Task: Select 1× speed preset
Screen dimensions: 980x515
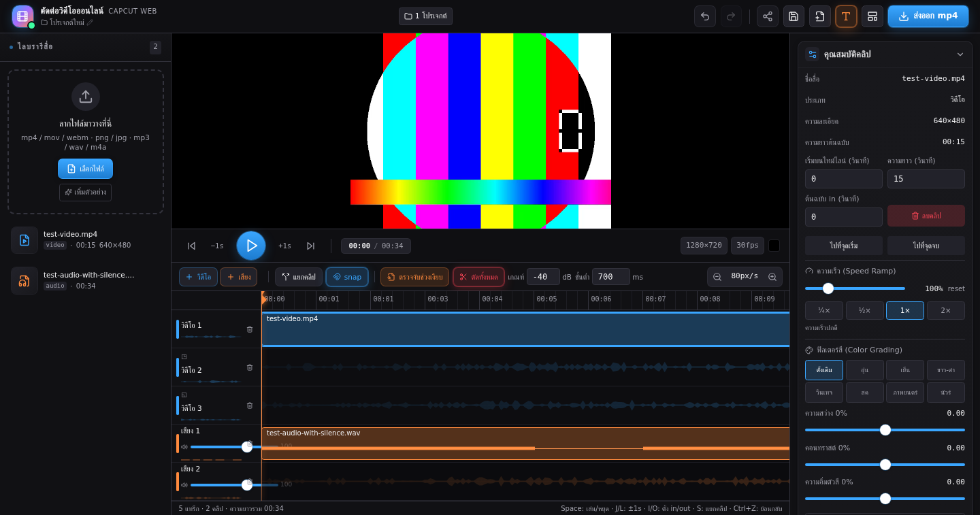Action: [905, 310]
